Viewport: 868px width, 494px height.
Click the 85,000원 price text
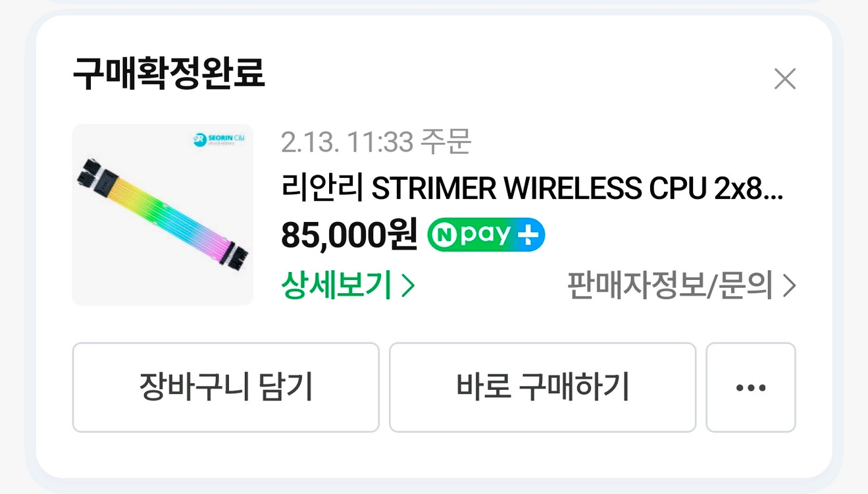(349, 235)
